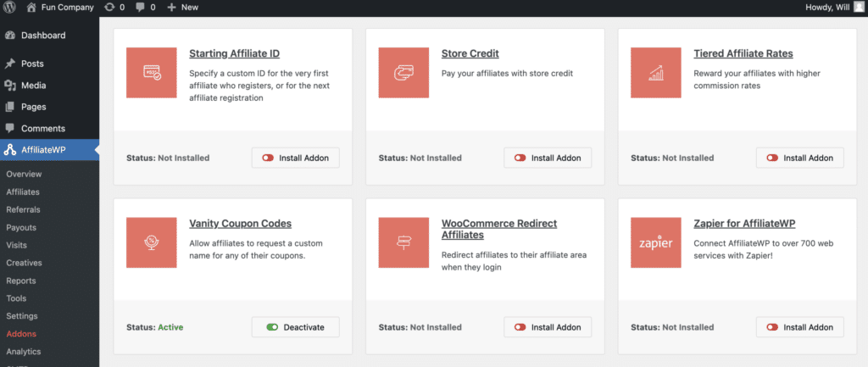Screen dimensions: 868x367
Task: Click 'Status: Not Installed' on Store Credit card
Action: 420,158
